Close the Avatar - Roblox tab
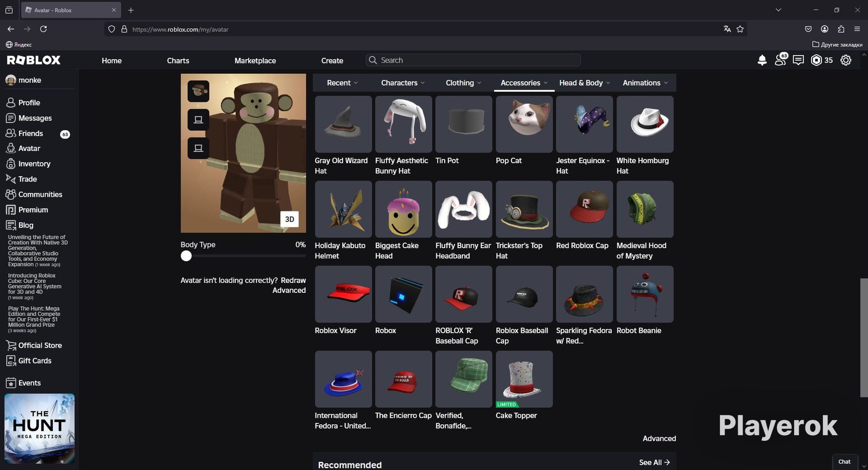This screenshot has width=868, height=470. pos(114,10)
